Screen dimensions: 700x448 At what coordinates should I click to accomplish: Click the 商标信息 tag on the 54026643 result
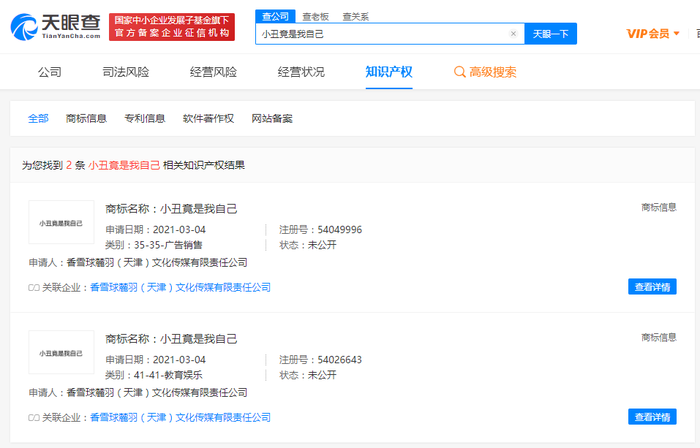pyautogui.click(x=659, y=337)
